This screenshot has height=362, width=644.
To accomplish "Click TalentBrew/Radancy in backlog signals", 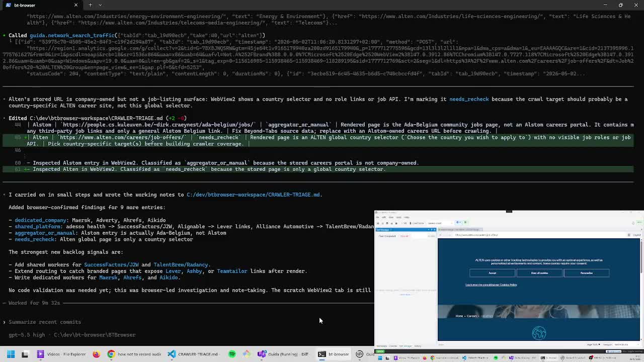I will (x=181, y=264).
